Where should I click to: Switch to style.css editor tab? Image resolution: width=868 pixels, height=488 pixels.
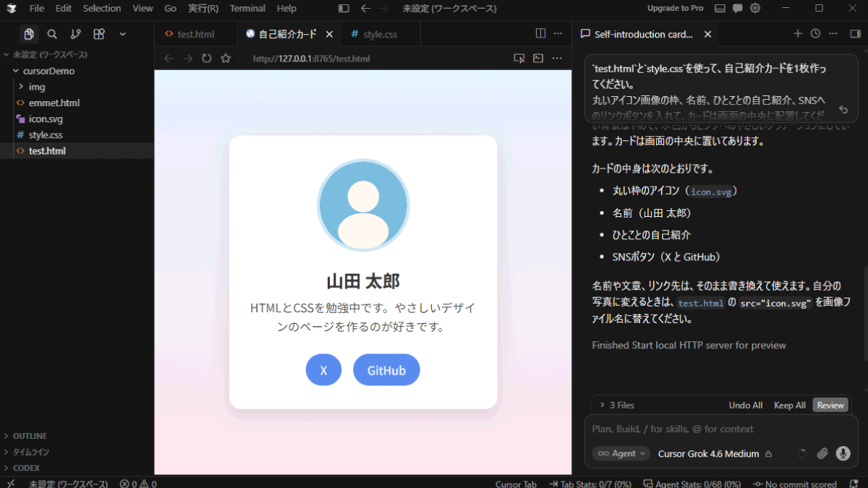pos(380,34)
